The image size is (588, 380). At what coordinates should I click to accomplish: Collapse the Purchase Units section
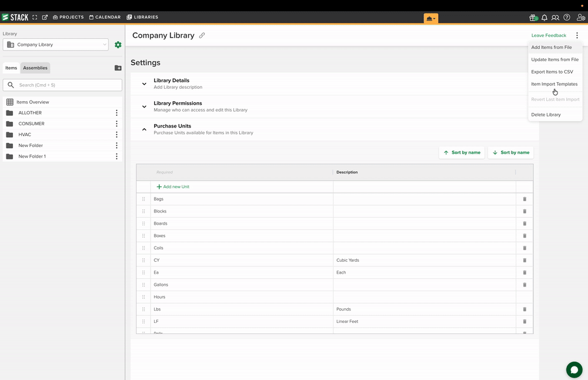pyautogui.click(x=144, y=129)
